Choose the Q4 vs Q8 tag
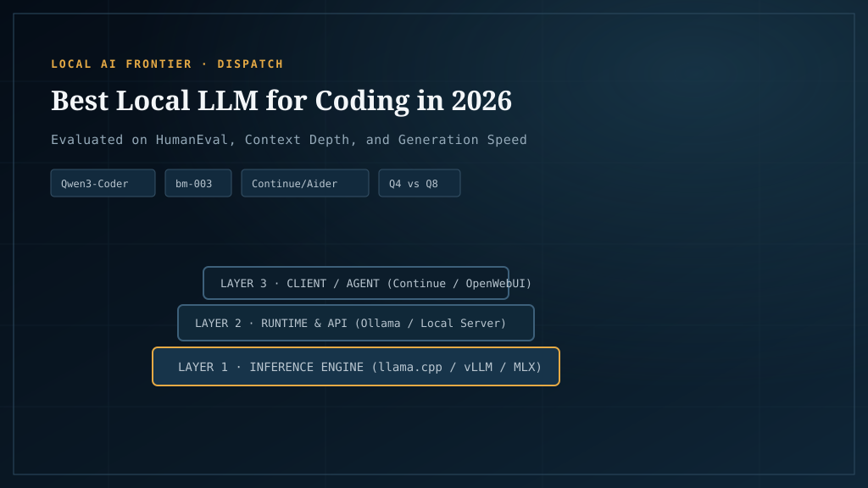868x488 pixels. (420, 183)
